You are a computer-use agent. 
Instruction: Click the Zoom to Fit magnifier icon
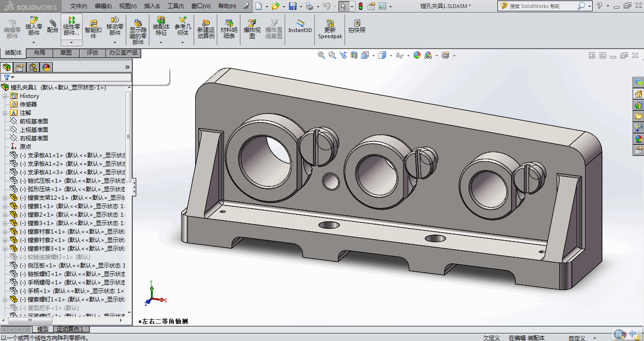tap(322, 55)
